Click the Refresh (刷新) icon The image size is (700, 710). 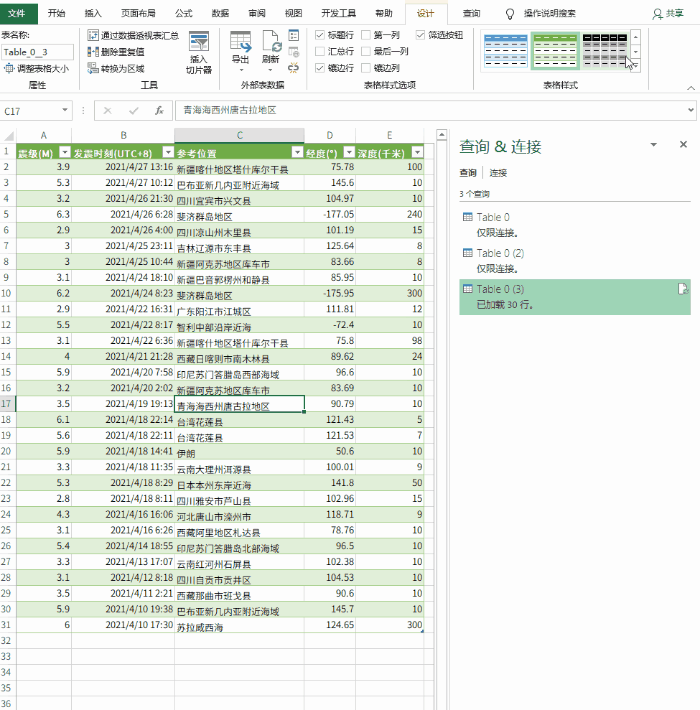point(272,41)
